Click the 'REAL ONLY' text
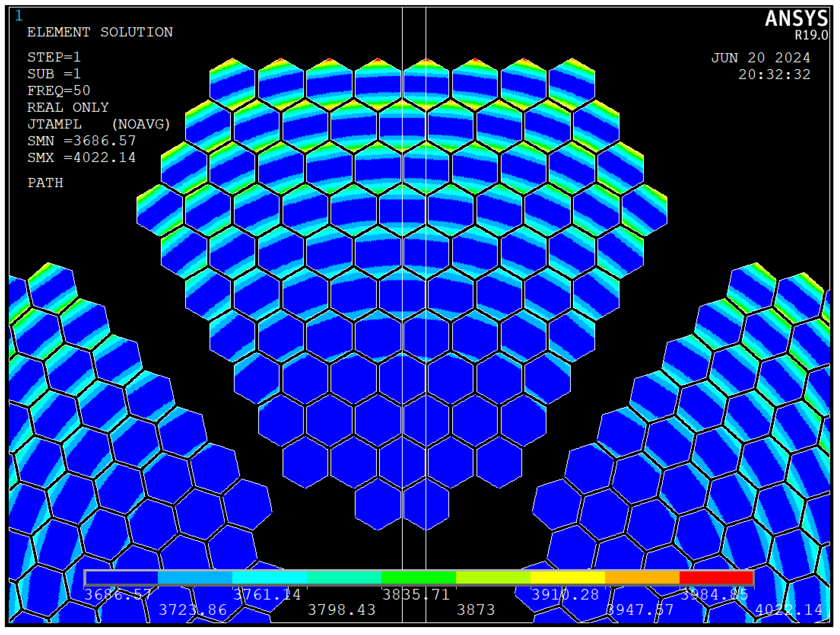This screenshot has height=635, width=840. 68,108
